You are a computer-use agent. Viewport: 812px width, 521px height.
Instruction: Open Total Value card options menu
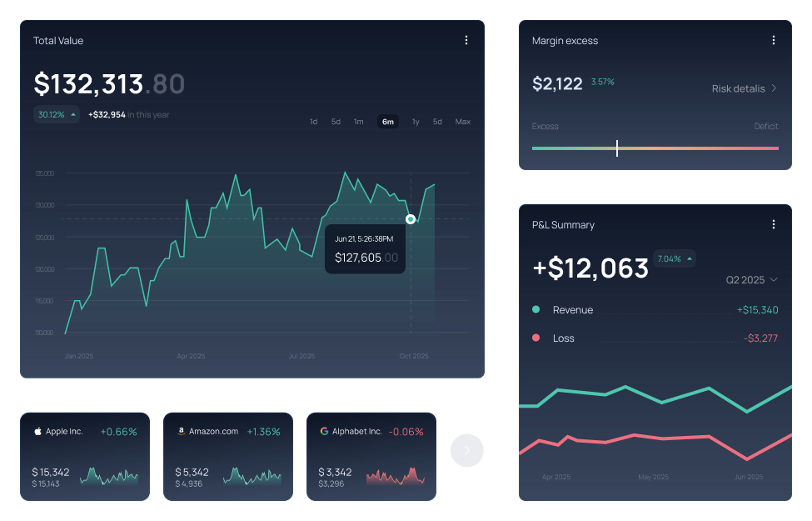coord(466,39)
